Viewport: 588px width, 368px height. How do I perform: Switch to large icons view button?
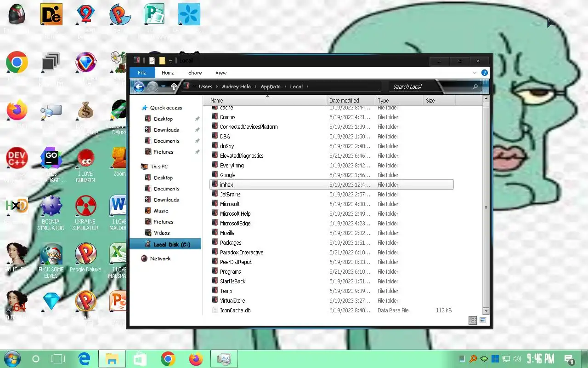(483, 320)
